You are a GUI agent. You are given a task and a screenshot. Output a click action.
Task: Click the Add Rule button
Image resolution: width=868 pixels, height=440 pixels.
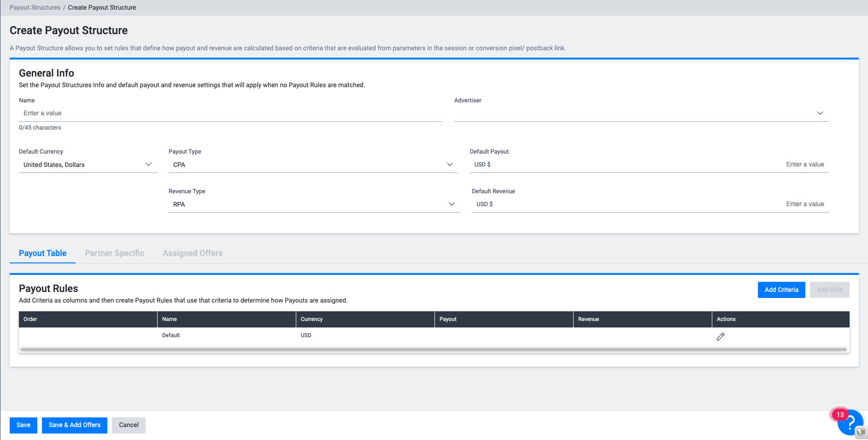(x=829, y=290)
